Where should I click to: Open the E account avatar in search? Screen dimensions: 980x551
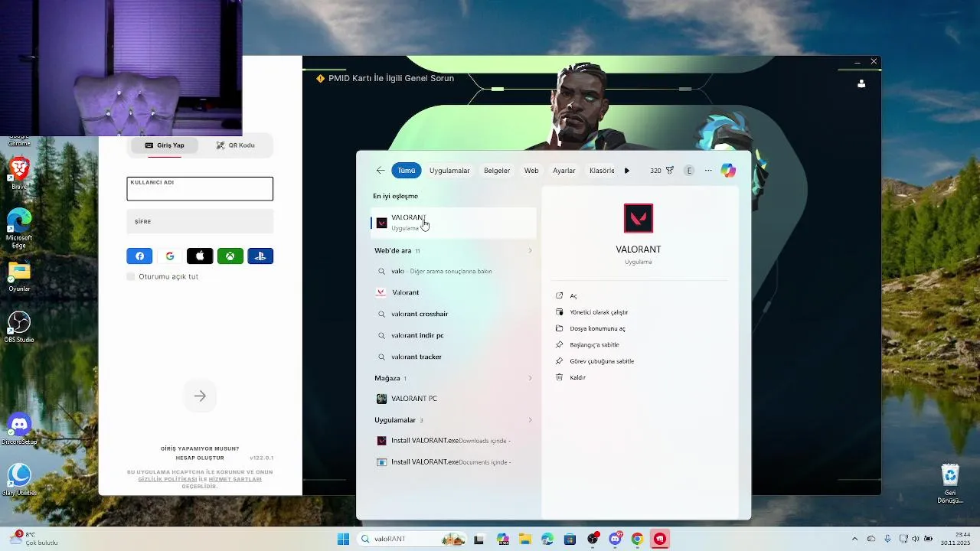pos(689,171)
